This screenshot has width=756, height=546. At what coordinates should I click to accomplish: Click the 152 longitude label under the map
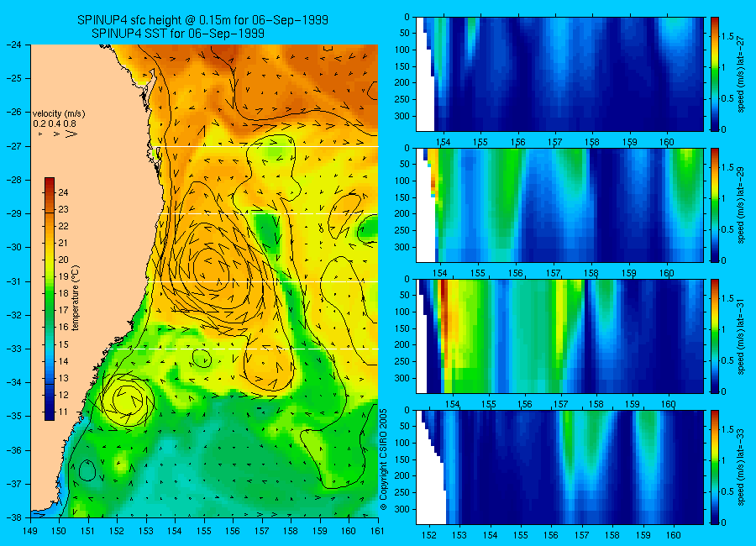(x=117, y=531)
